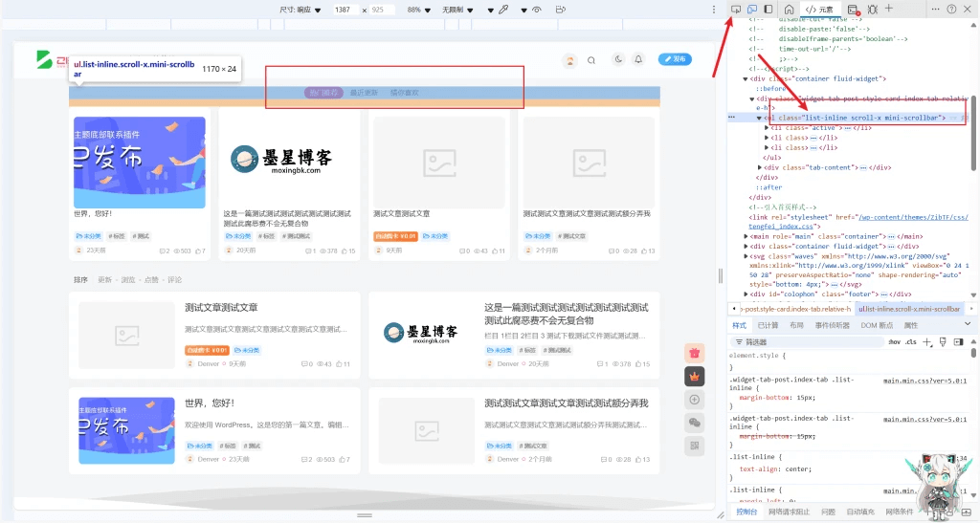The height and width of the screenshot is (523, 980).
Task: Expand the div id colophon footer node
Action: (746, 294)
